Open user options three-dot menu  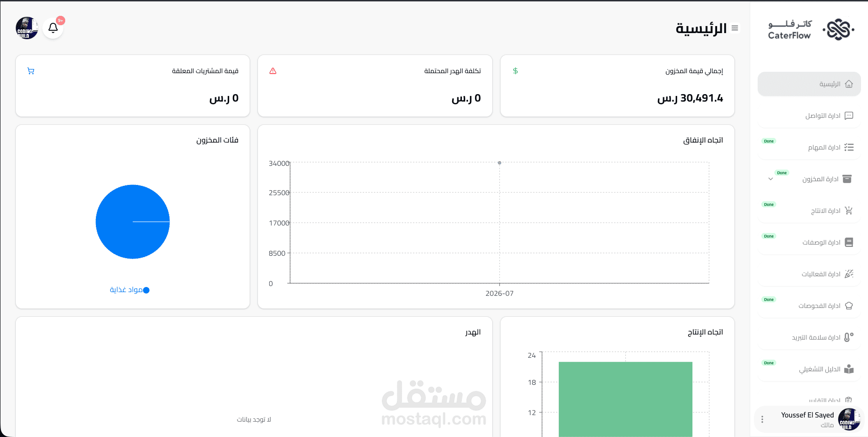pyautogui.click(x=762, y=419)
